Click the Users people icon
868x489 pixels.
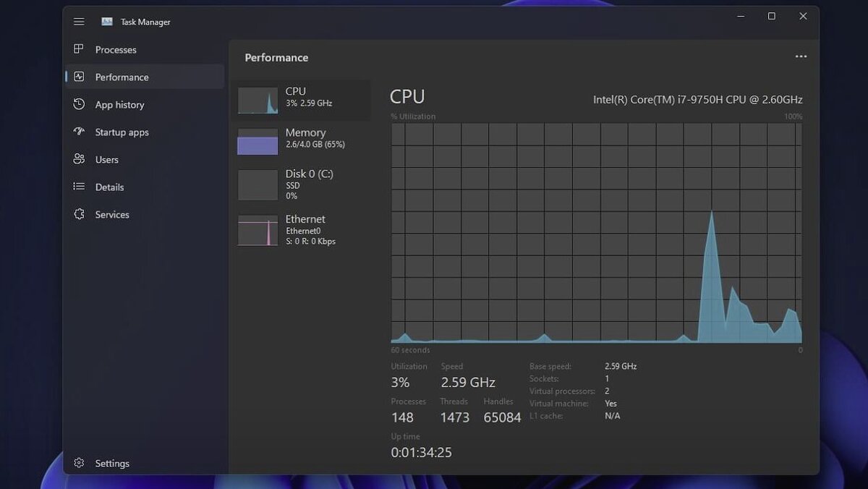click(x=79, y=159)
